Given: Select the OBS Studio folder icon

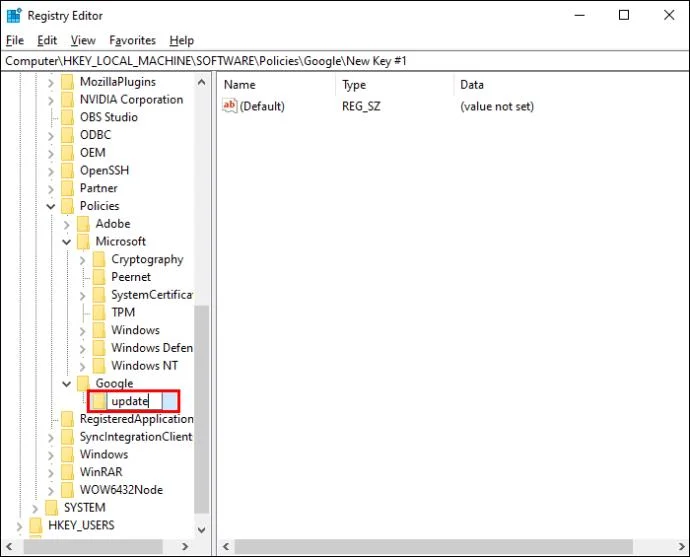Looking at the screenshot, I should 67,117.
